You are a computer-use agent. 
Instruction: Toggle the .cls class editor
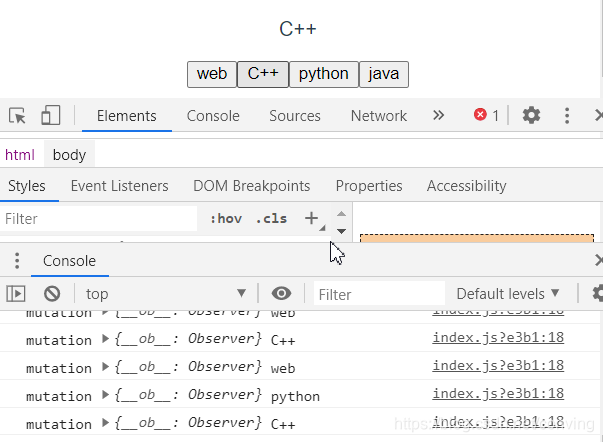pos(271,218)
